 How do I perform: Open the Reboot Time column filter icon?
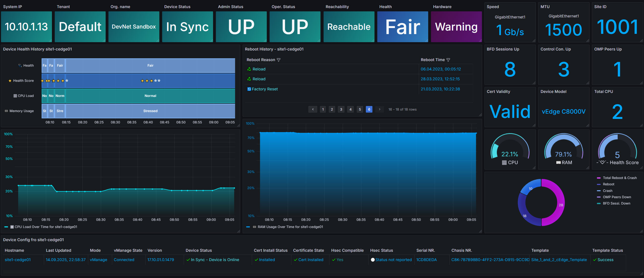(448, 60)
